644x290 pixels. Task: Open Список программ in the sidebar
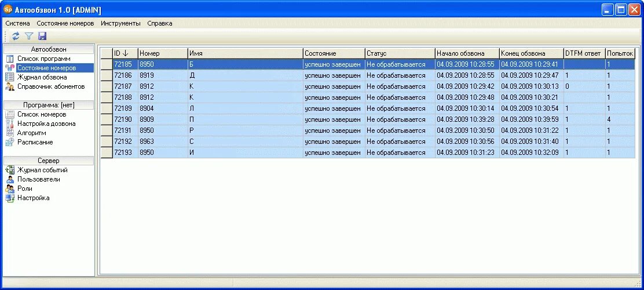click(x=43, y=59)
